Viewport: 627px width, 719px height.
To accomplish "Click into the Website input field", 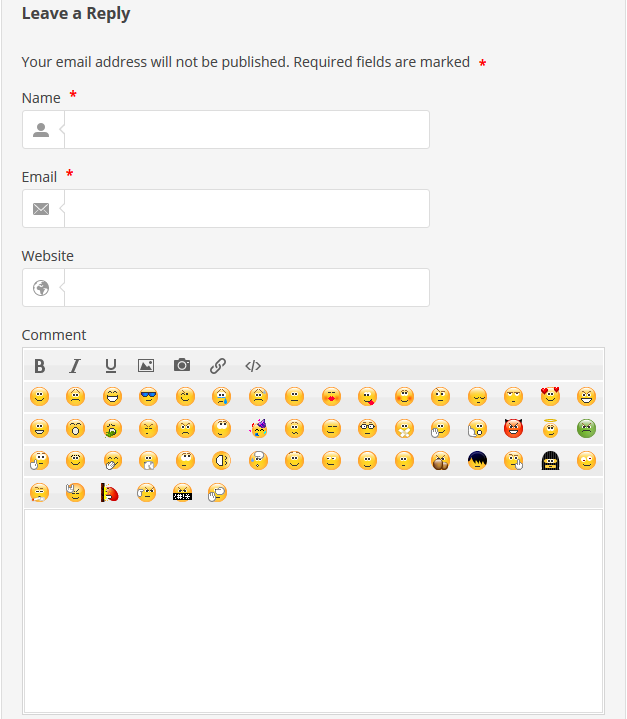I will point(247,288).
